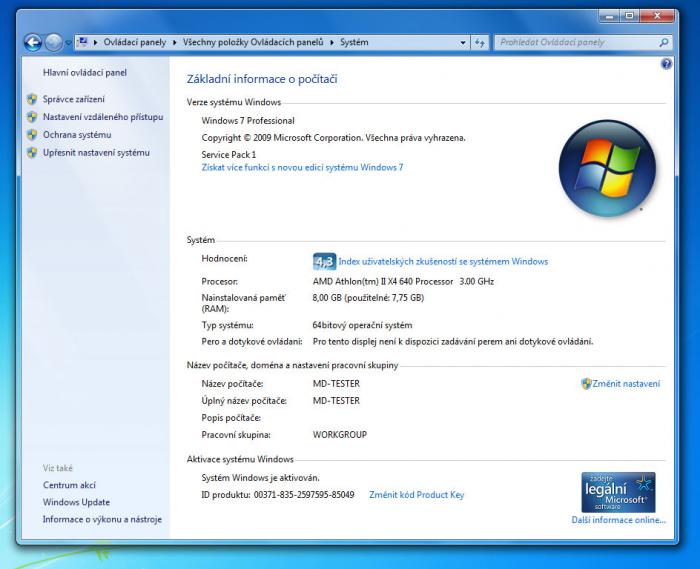Viewport: 700px width, 569px height.
Task: Select Ovládací panely breadcrumb
Action: [x=134, y=42]
